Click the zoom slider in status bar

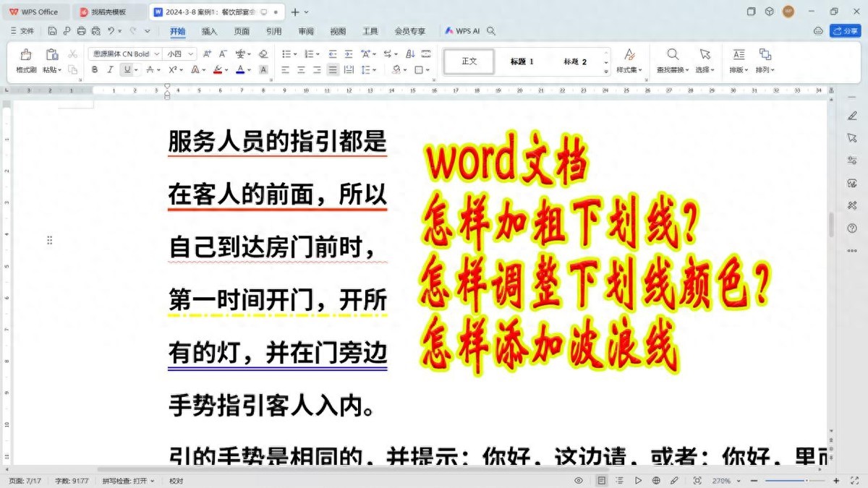tap(796, 481)
